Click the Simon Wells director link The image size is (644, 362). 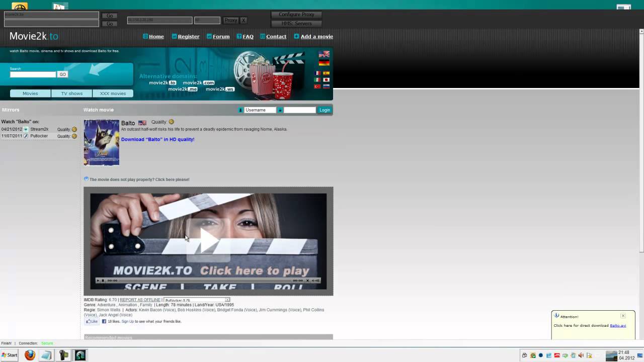click(x=109, y=310)
